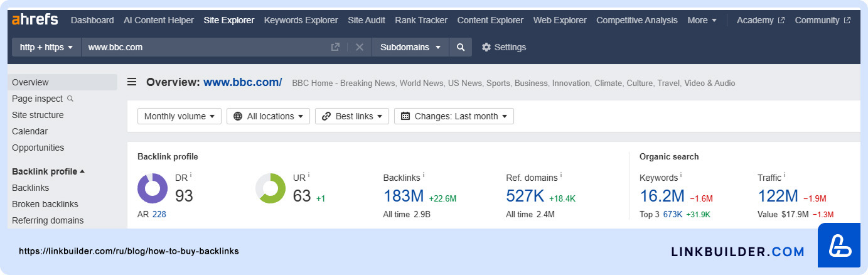The height and width of the screenshot is (275, 868).
Task: Click the Traffic info icon
Action: (x=785, y=176)
